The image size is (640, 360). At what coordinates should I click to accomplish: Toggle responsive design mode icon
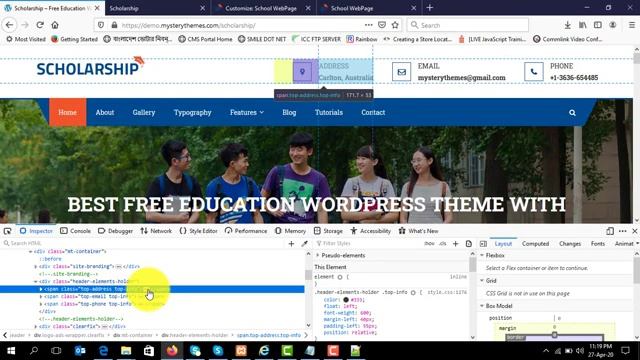[x=610, y=231]
